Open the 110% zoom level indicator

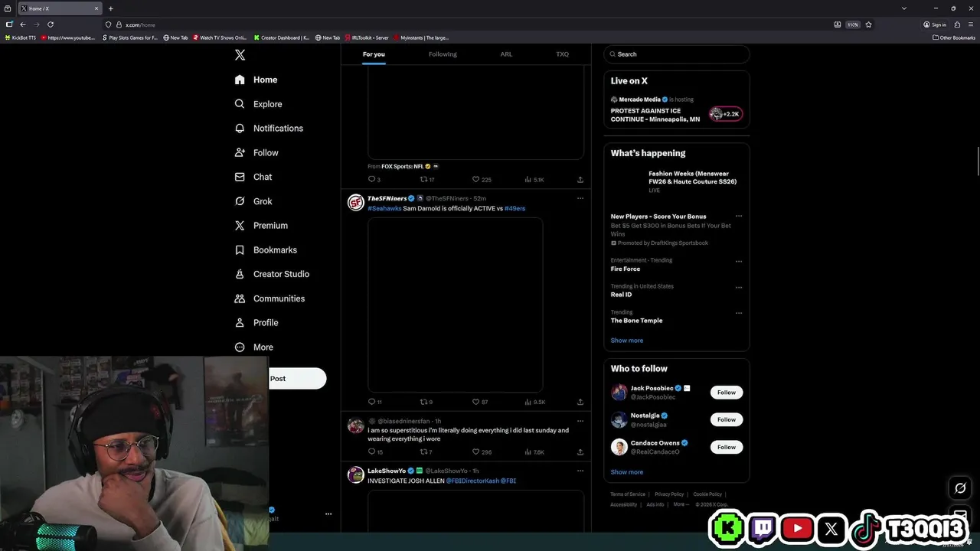[x=852, y=24]
